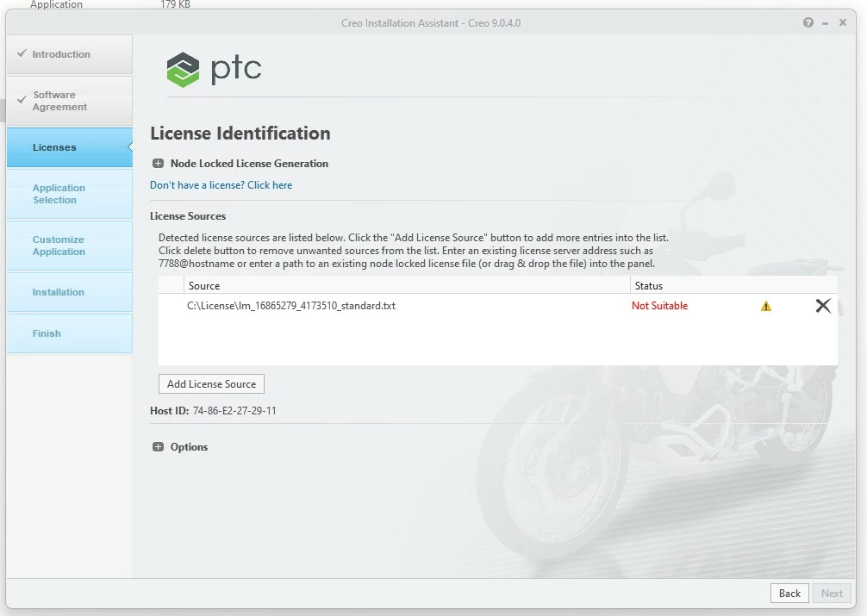Click the License Sources label
This screenshot has height=616, width=867.
tap(188, 216)
